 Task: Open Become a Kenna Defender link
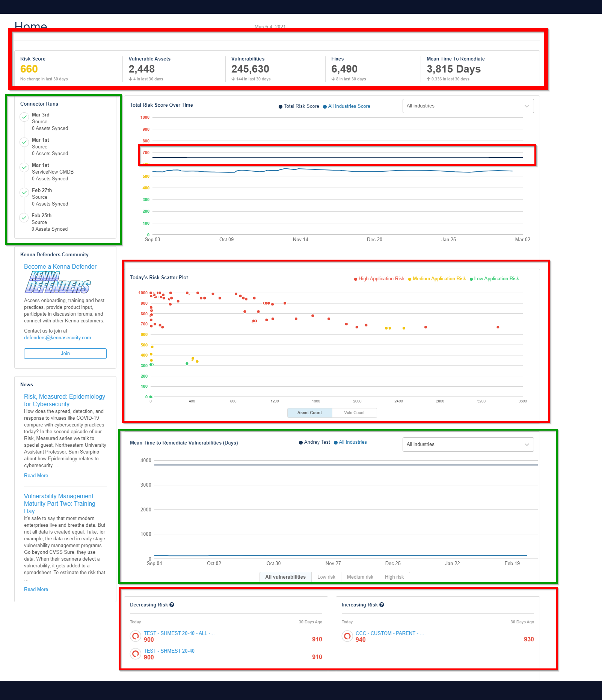[x=60, y=267]
